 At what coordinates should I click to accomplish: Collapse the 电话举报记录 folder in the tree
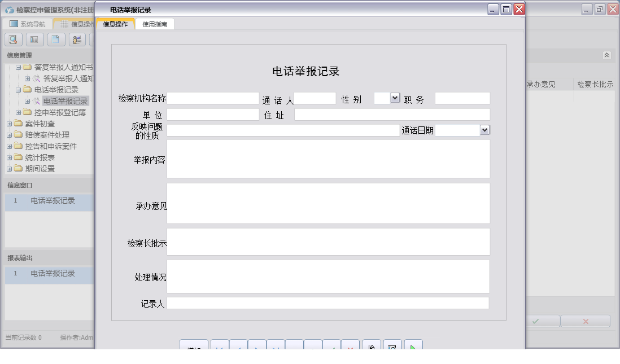(20, 89)
